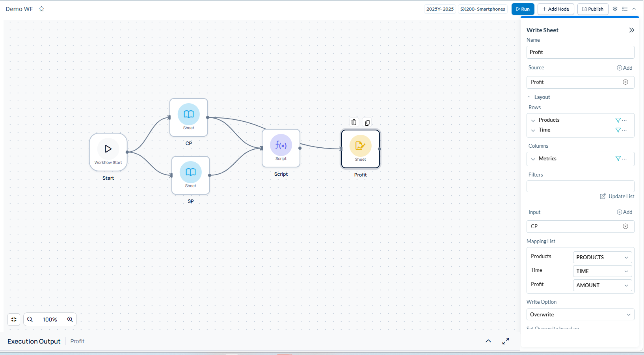This screenshot has width=644, height=355.
Task: Open the Profit tab in Execution Output
Action: pyautogui.click(x=77, y=341)
